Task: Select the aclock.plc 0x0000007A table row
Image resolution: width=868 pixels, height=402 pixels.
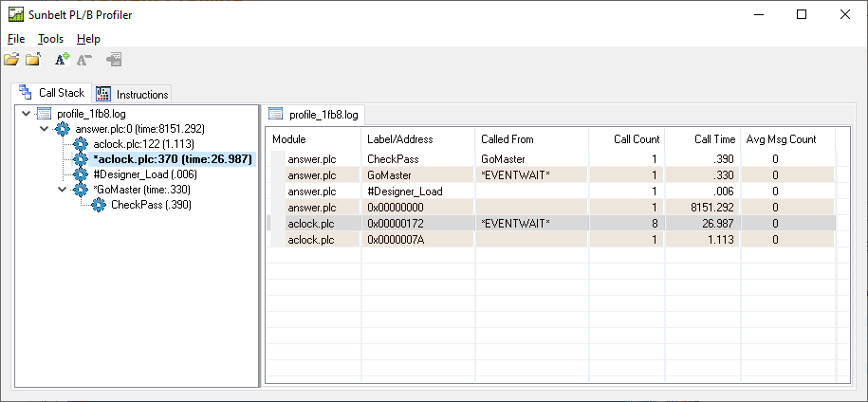Action: (x=550, y=241)
